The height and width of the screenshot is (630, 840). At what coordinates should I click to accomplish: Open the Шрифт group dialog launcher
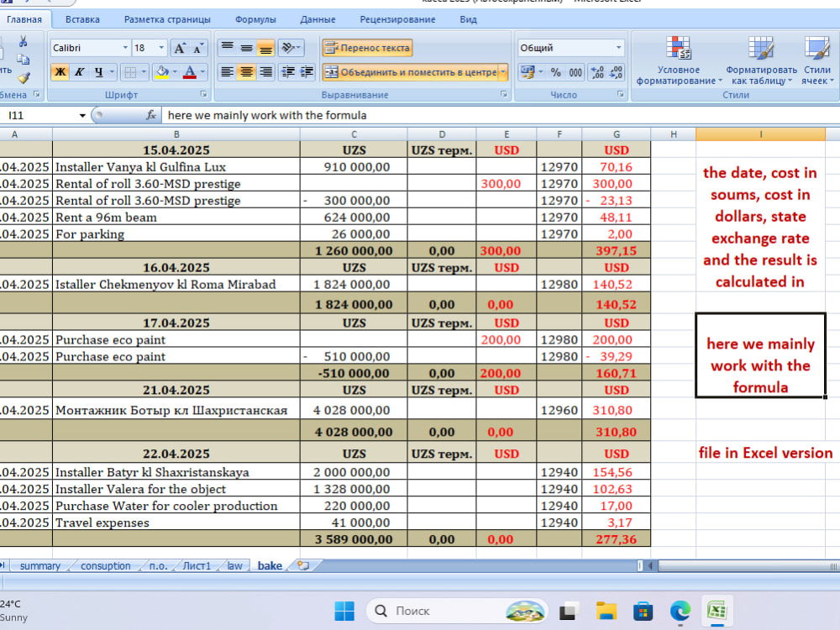click(203, 94)
